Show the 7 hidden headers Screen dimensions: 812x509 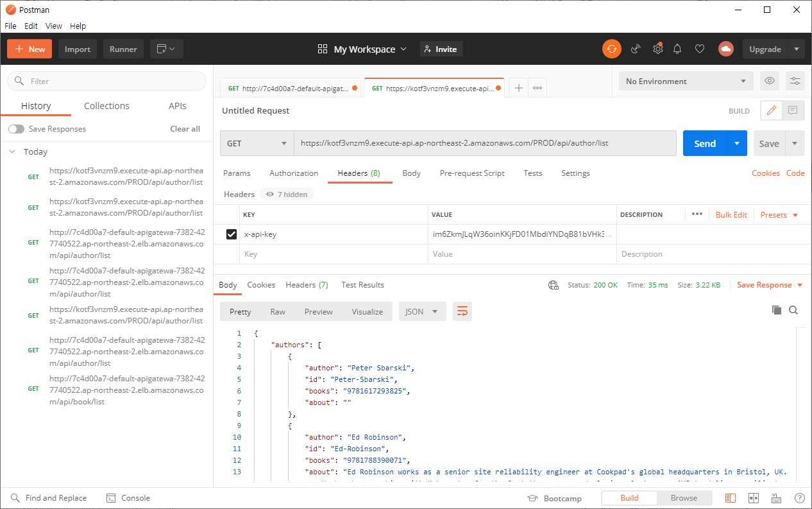point(287,194)
